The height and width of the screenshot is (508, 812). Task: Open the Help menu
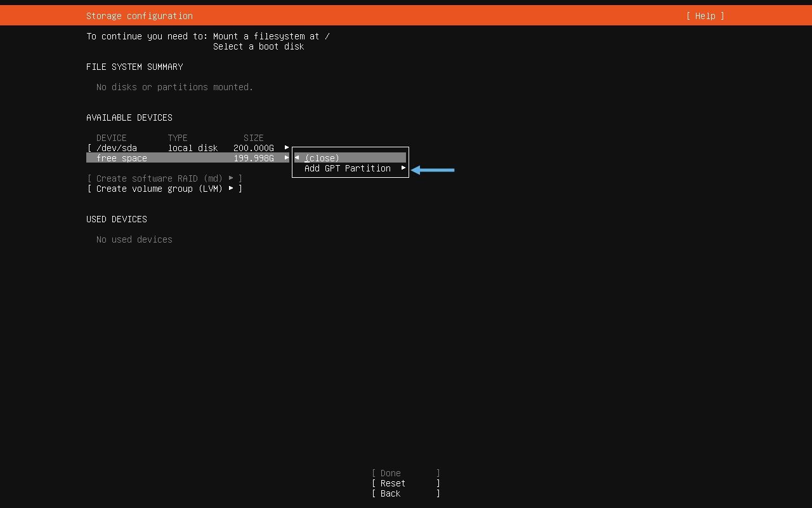[x=704, y=15]
